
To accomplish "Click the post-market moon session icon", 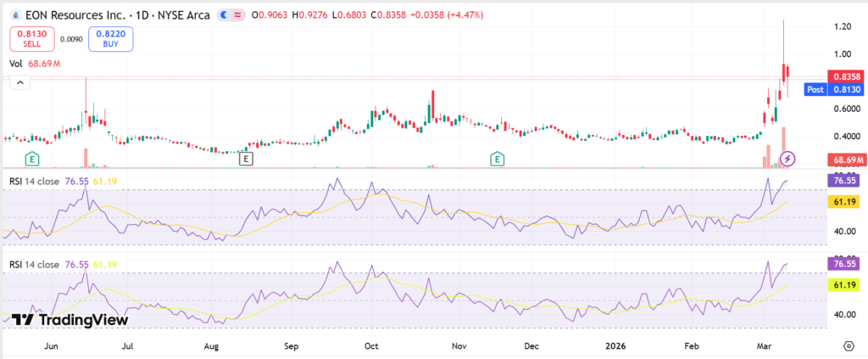I will (x=224, y=15).
